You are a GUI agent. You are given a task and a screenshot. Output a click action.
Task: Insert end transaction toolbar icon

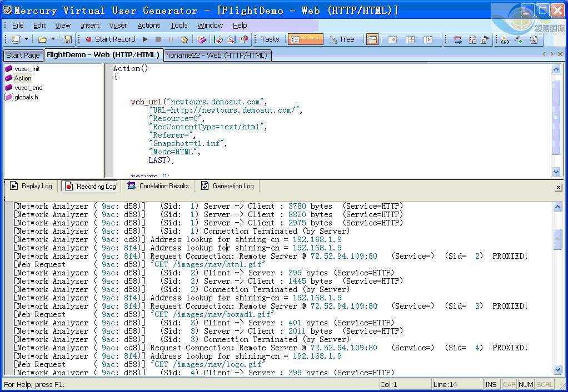tap(231, 39)
